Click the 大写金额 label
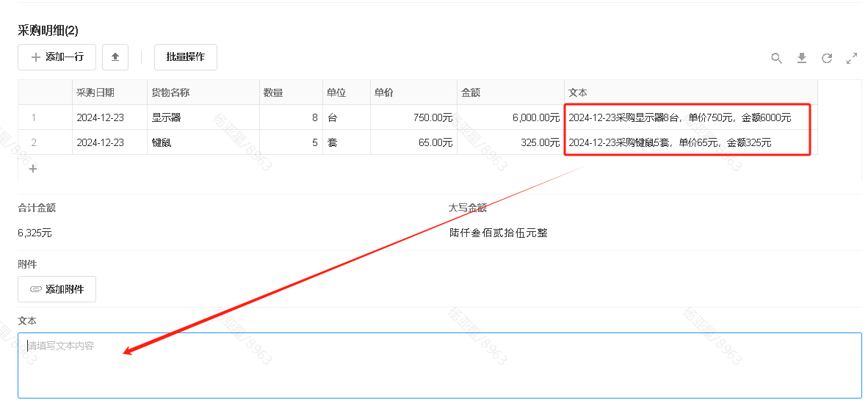868x411 pixels. (468, 208)
